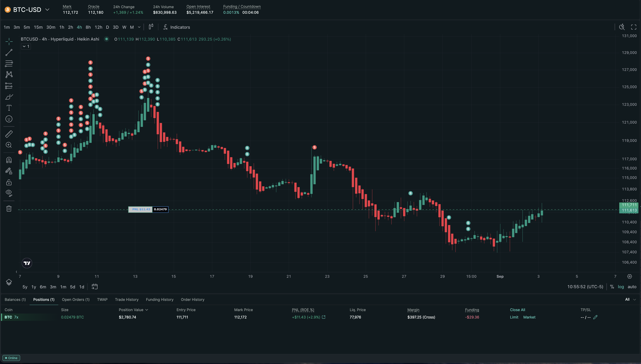
Task: Toggle log scale on price axis
Action: [621, 287]
